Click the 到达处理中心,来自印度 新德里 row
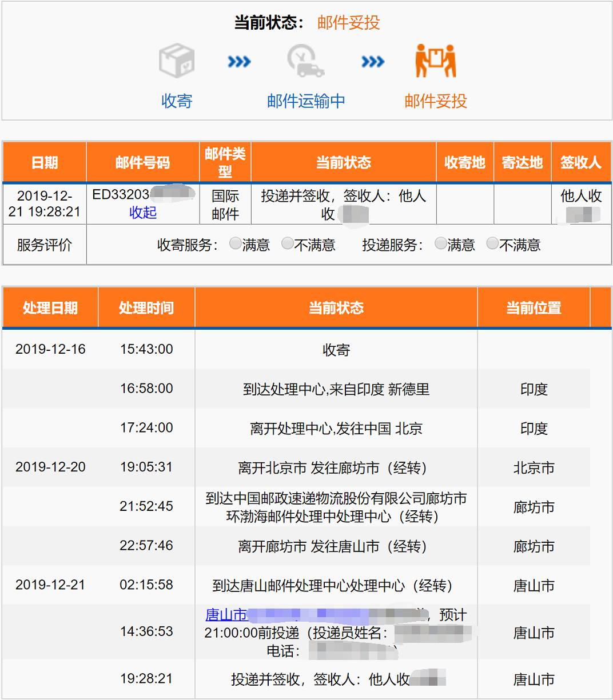Screen dimensions: 613x700 pos(336,389)
